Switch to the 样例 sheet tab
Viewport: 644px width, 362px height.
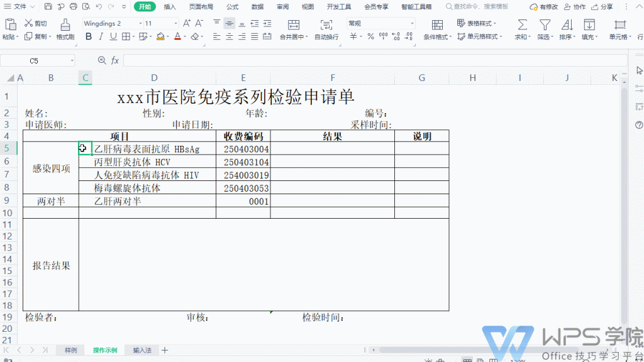[x=70, y=350]
